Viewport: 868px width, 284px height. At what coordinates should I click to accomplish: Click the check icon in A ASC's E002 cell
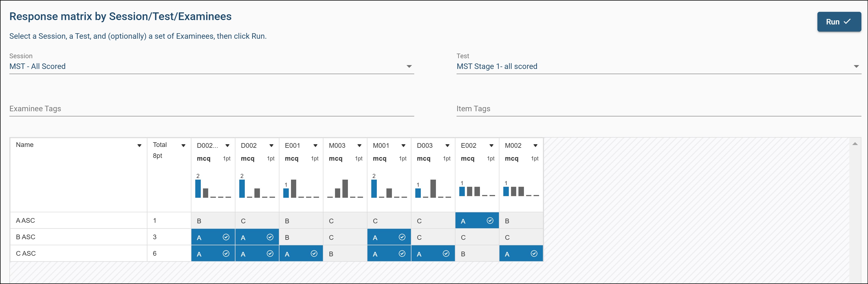point(490,221)
